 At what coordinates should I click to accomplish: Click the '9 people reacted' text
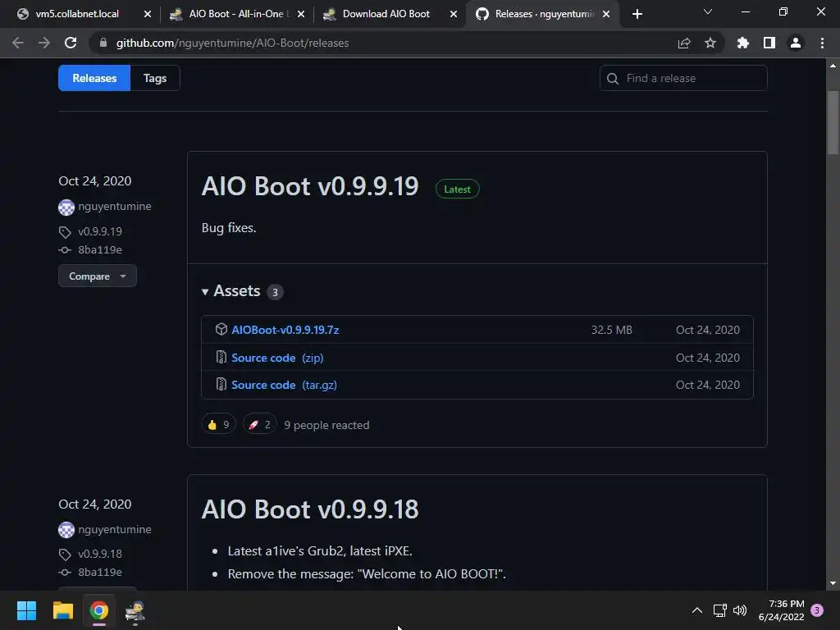pyautogui.click(x=326, y=426)
